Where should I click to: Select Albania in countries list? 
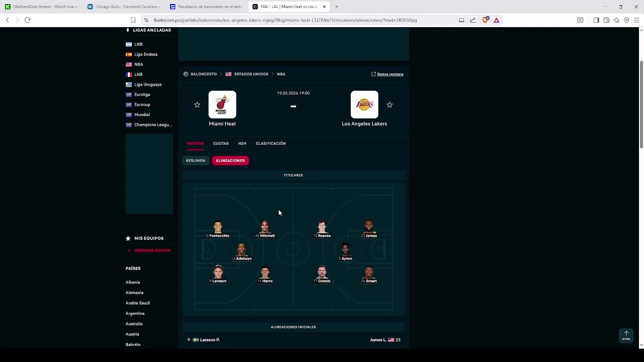[x=133, y=283]
